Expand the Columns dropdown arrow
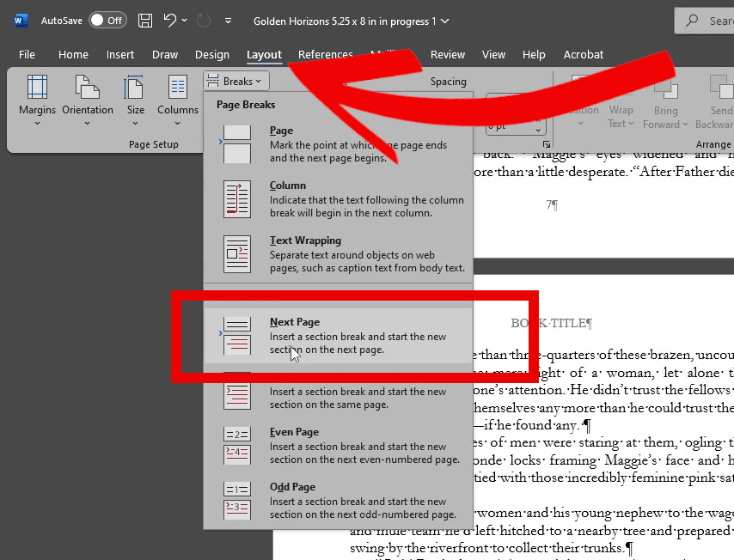This screenshot has height=560, width=734. [x=177, y=124]
